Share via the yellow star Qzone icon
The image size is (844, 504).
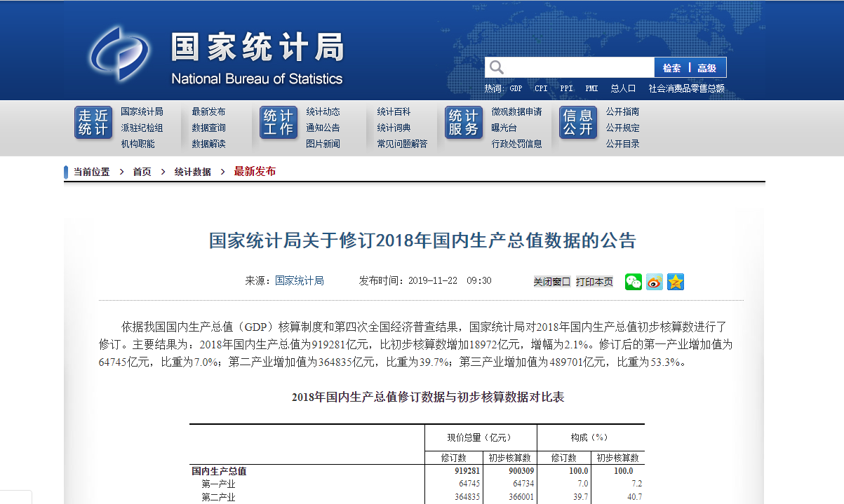[676, 282]
